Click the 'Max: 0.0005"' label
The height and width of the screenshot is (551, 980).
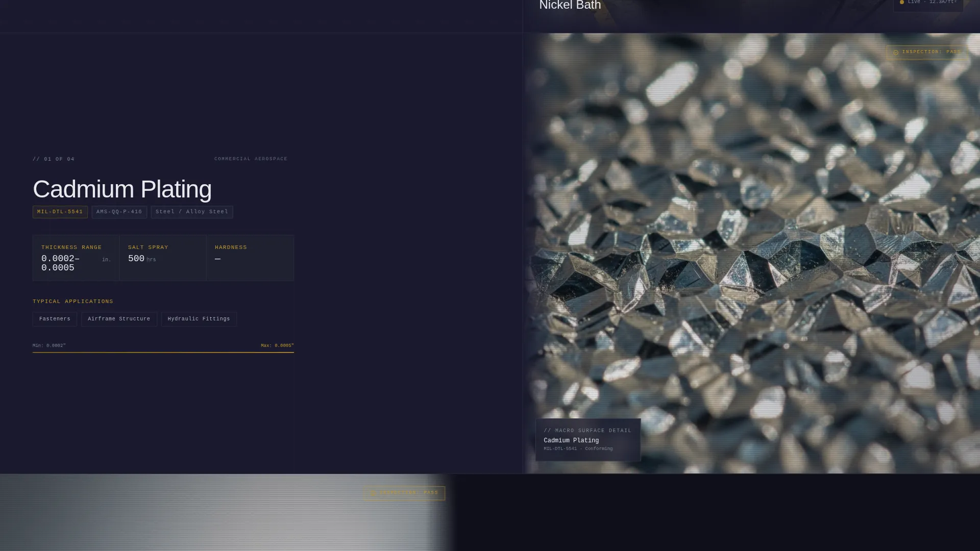tap(277, 345)
